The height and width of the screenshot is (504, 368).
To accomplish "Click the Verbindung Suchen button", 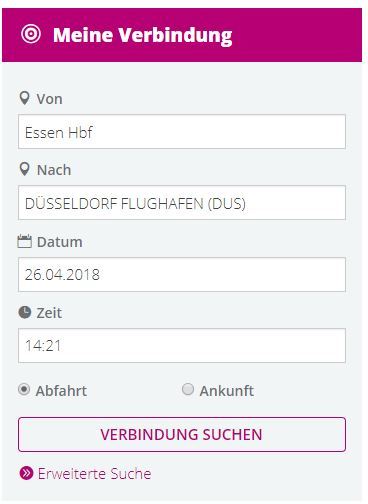I will (182, 434).
